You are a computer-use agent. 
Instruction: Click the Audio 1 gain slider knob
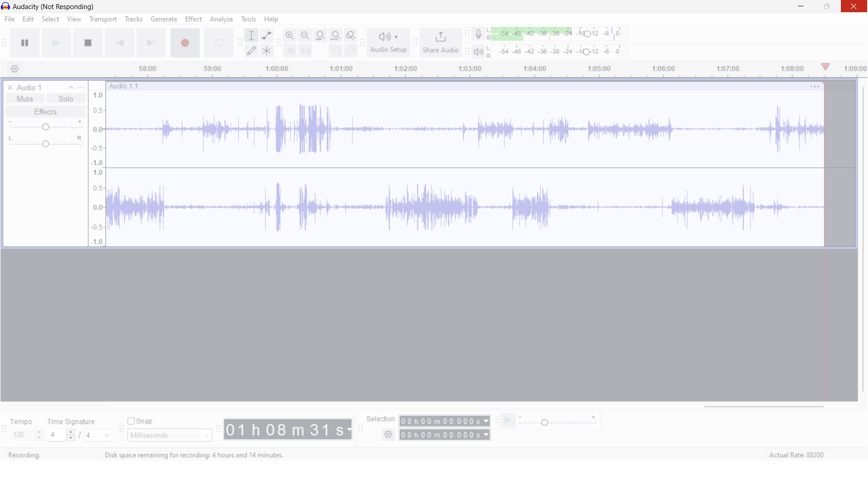45,127
